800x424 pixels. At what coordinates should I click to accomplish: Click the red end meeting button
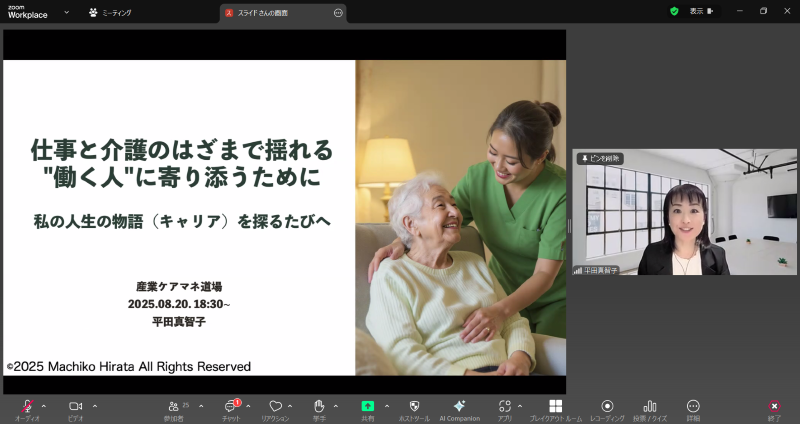[x=774, y=406]
